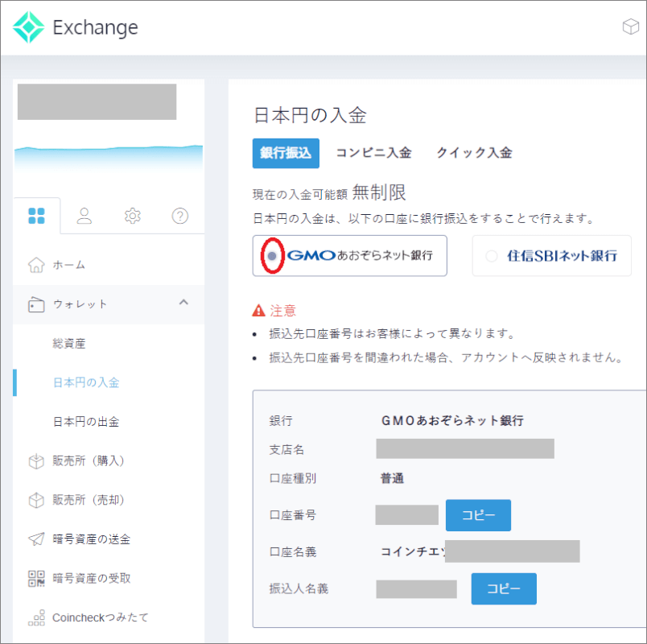Click the 日本円の入金 page heading
This screenshot has height=644, width=647.
pyautogui.click(x=310, y=115)
